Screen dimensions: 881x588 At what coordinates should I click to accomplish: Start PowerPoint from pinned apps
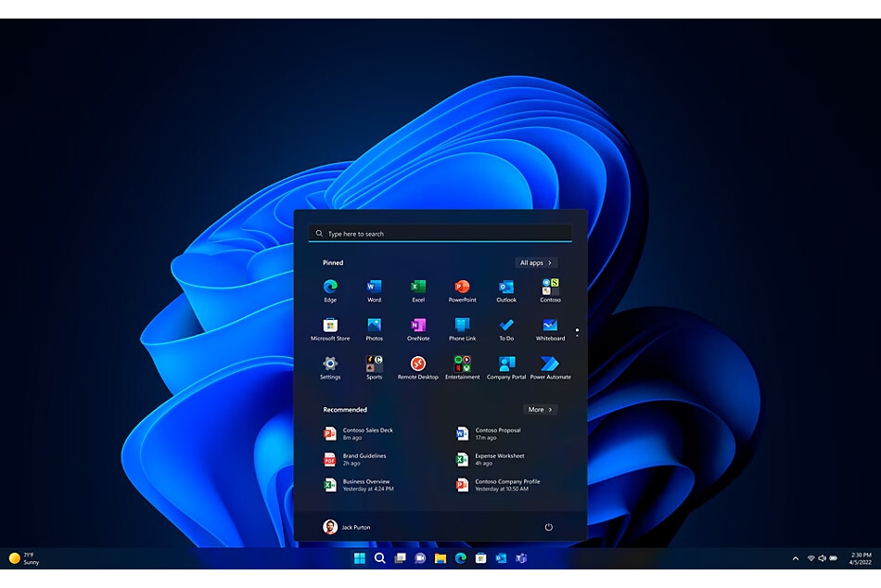(x=462, y=288)
